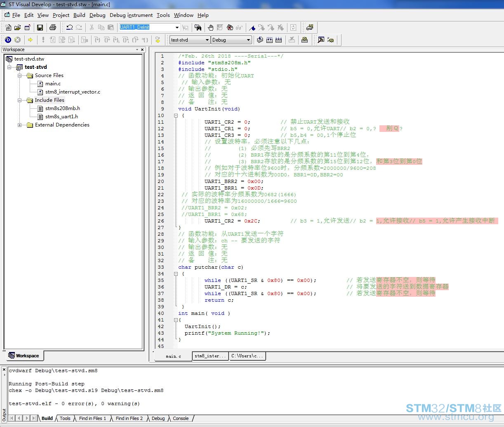This screenshot has width=504, height=427.
Task: Open the File menu
Action: pyautogui.click(x=16, y=15)
